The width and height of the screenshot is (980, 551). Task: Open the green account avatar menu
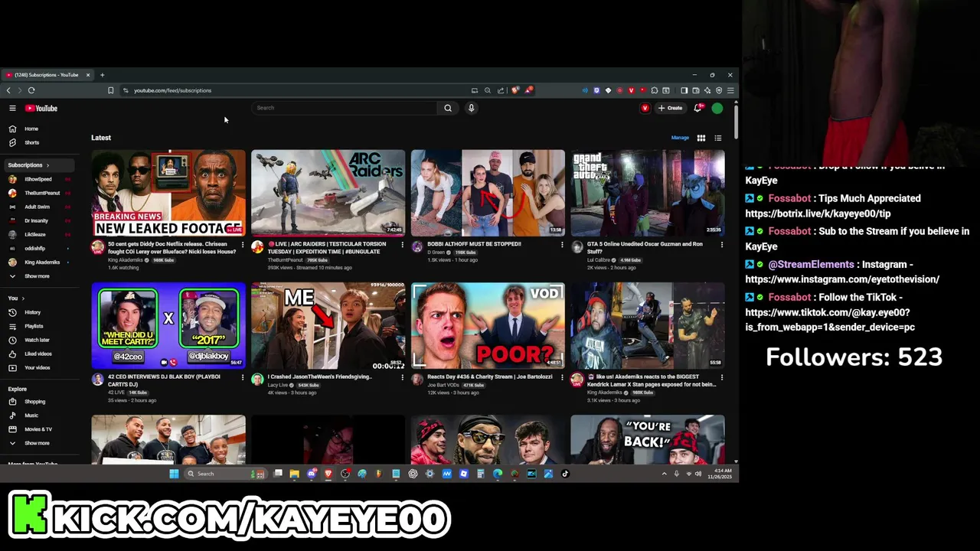pos(717,108)
